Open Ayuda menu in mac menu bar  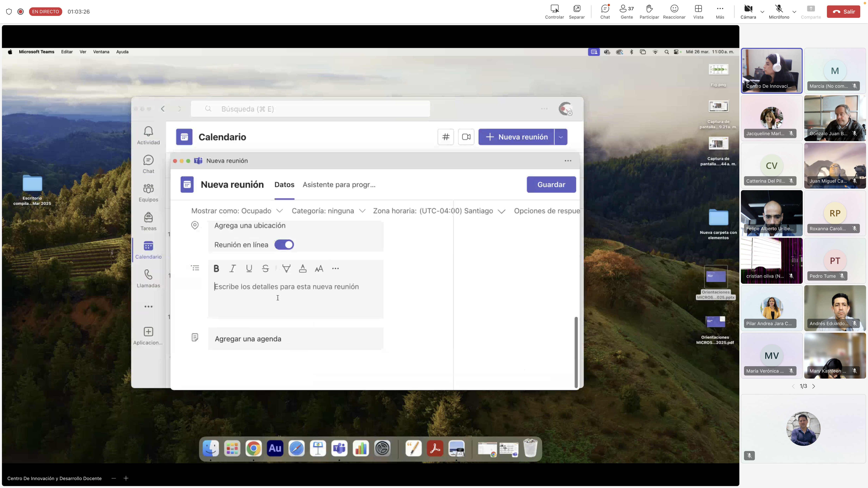122,52
